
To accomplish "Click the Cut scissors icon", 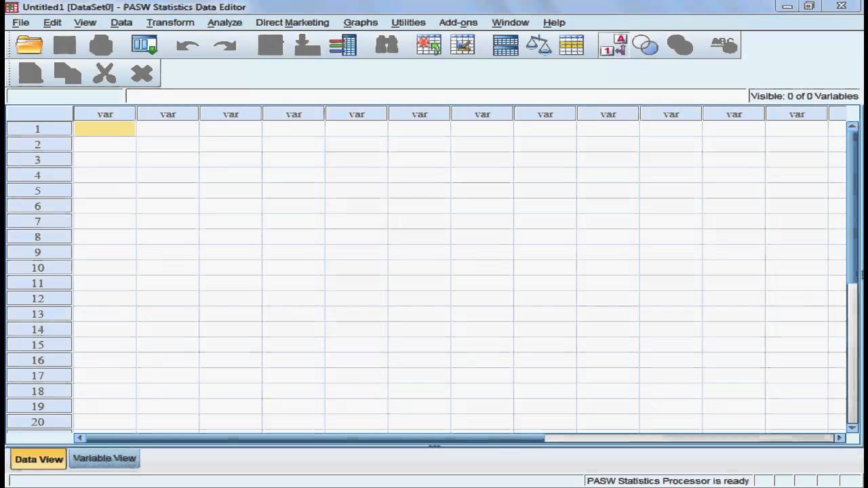I will click(104, 73).
